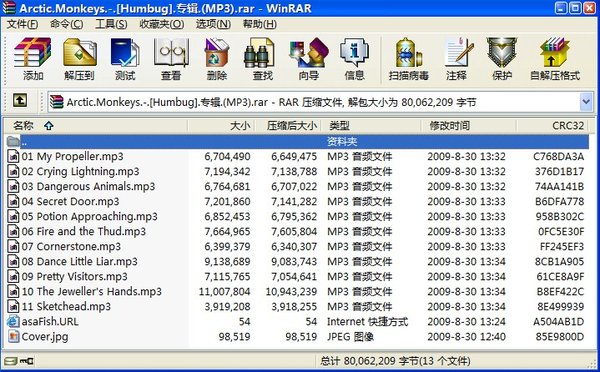Sort by the 压缩后大小 column header
Image resolution: width=600 pixels, height=372 pixels.
click(x=287, y=126)
